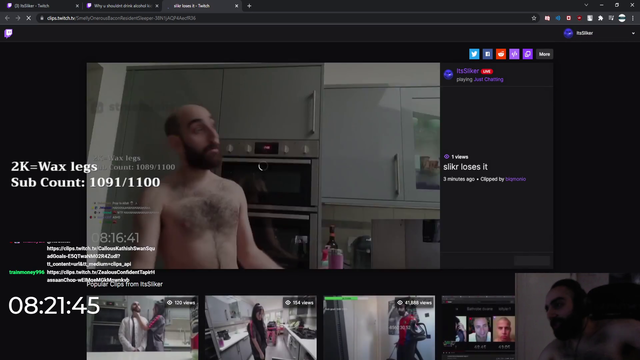Stop page loading with the X button
Image resolution: width=640 pixels, height=360 pixels.
point(29,18)
